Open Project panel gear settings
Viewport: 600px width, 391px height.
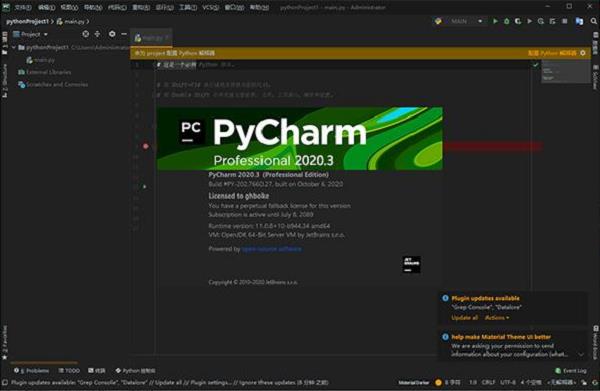point(112,34)
